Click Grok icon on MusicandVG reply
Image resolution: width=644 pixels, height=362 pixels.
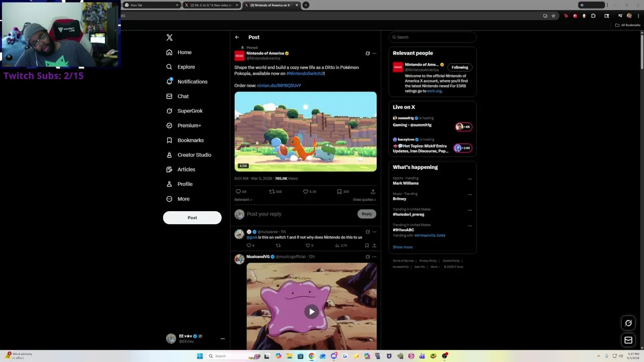tap(367, 257)
